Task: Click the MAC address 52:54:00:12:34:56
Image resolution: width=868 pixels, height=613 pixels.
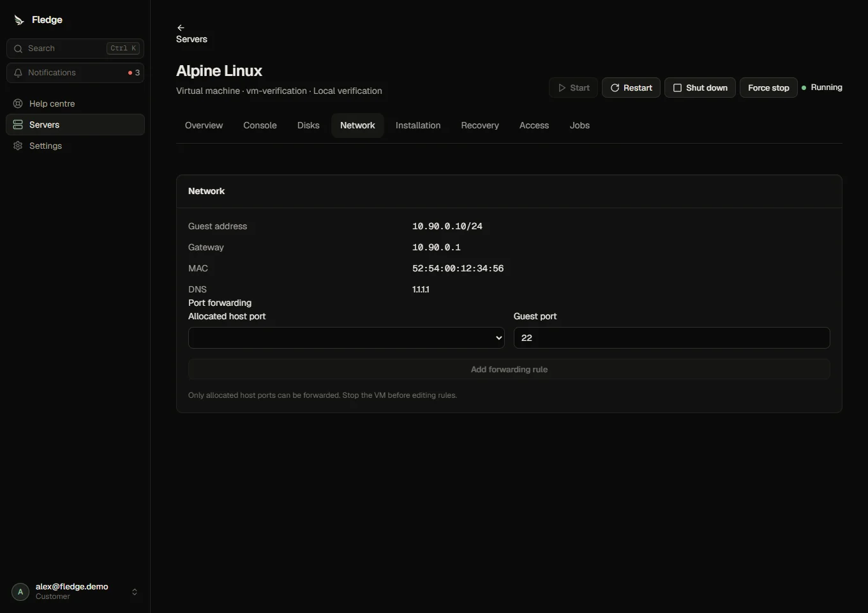Action: 458,268
